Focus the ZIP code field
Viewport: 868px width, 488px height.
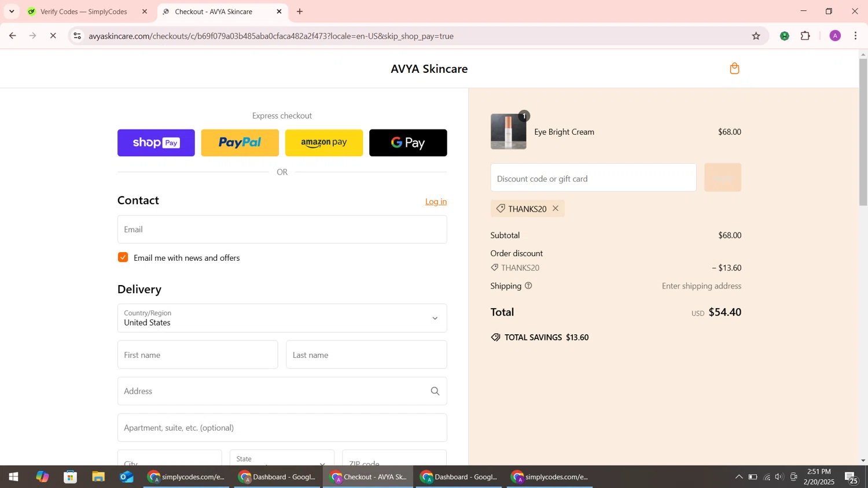pyautogui.click(x=394, y=458)
